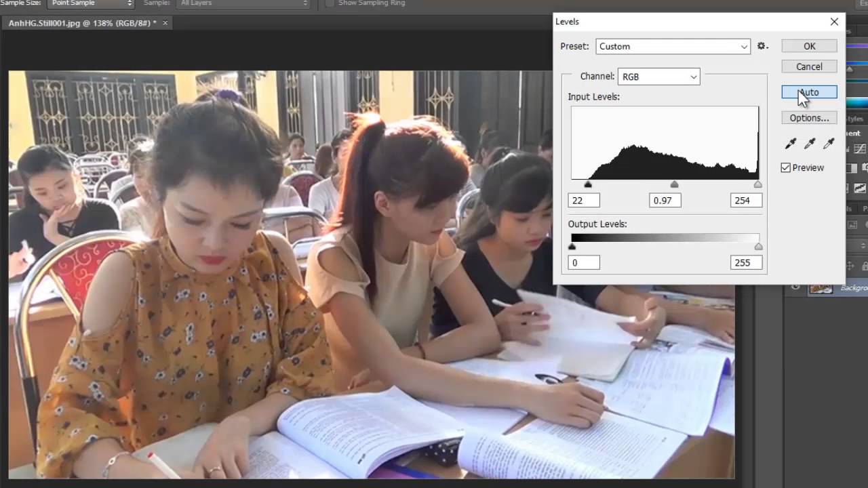868x488 pixels.
Task: Open the Sample Size Point Sample dropdown
Action: pyautogui.click(x=91, y=3)
